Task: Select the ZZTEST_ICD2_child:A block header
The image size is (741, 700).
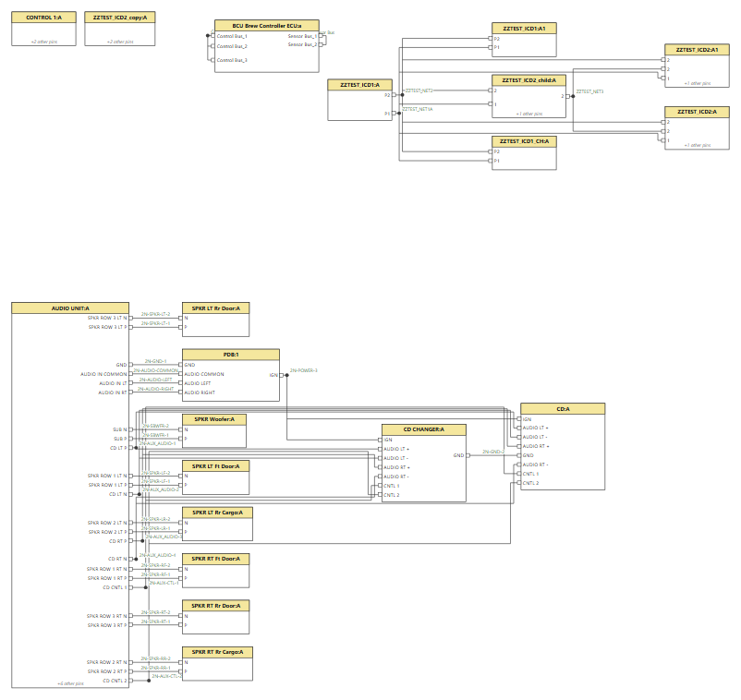Action: tap(528, 80)
